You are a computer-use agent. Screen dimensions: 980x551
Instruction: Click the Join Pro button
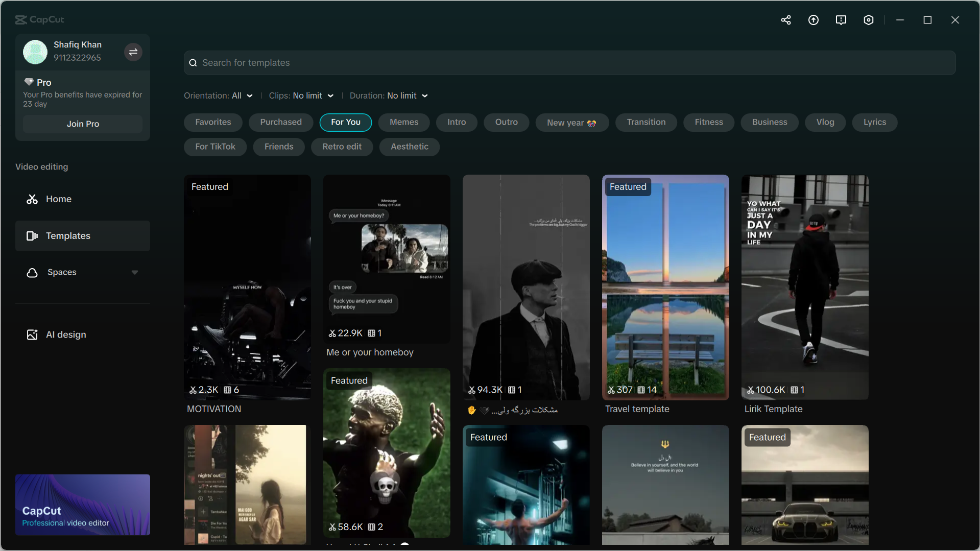tap(82, 124)
